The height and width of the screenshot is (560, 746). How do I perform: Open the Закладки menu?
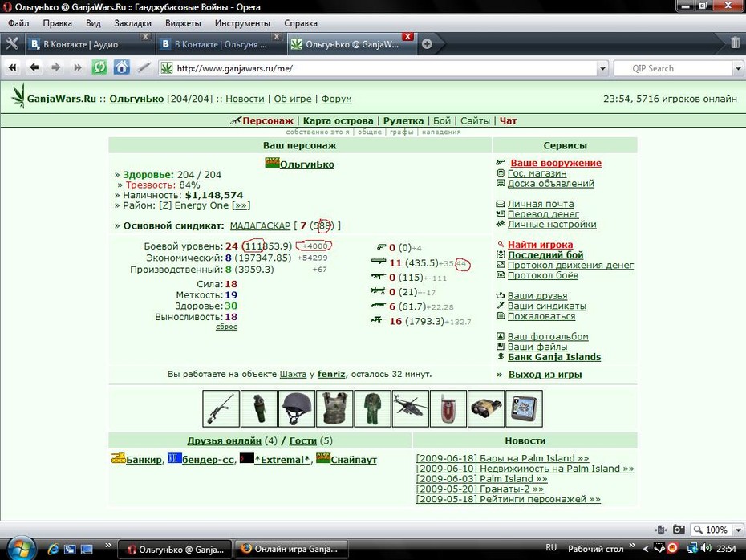click(x=132, y=22)
